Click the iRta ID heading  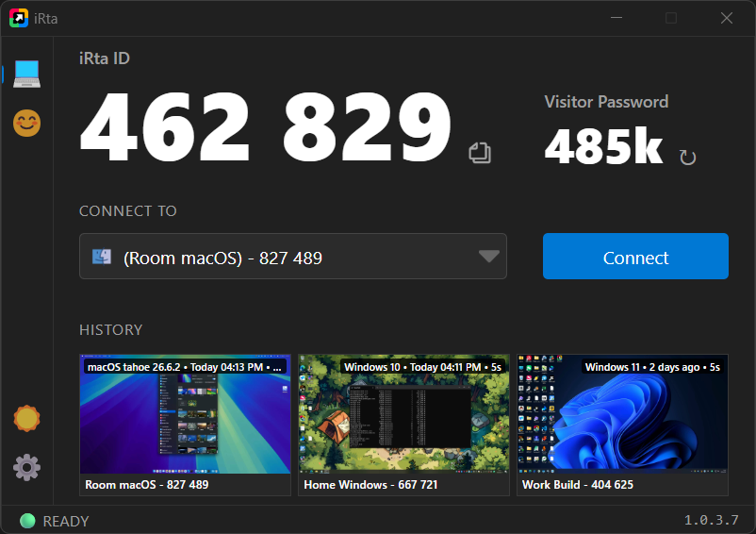pyautogui.click(x=104, y=58)
